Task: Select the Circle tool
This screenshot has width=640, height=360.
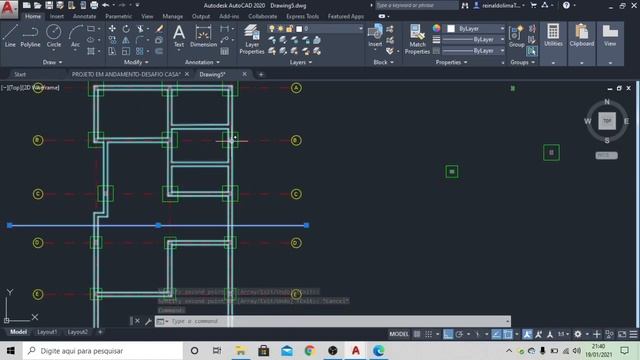Action: 53,36
